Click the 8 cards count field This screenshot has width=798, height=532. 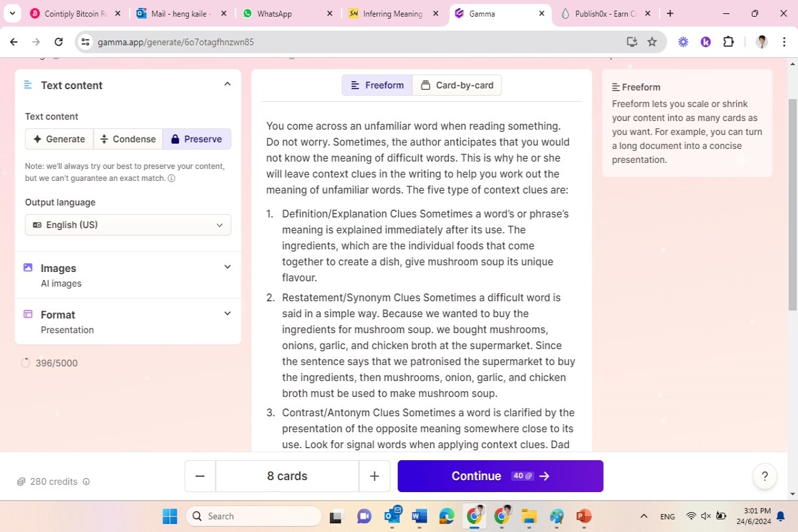287,476
